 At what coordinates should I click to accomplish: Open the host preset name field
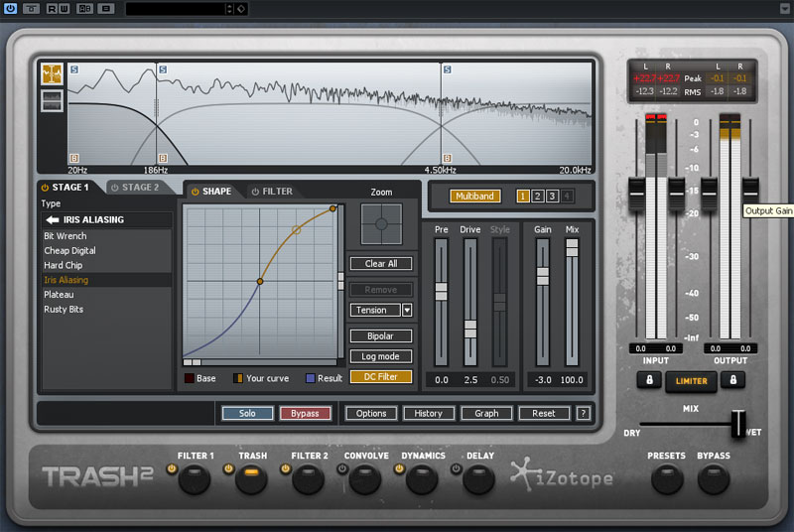[x=175, y=9]
